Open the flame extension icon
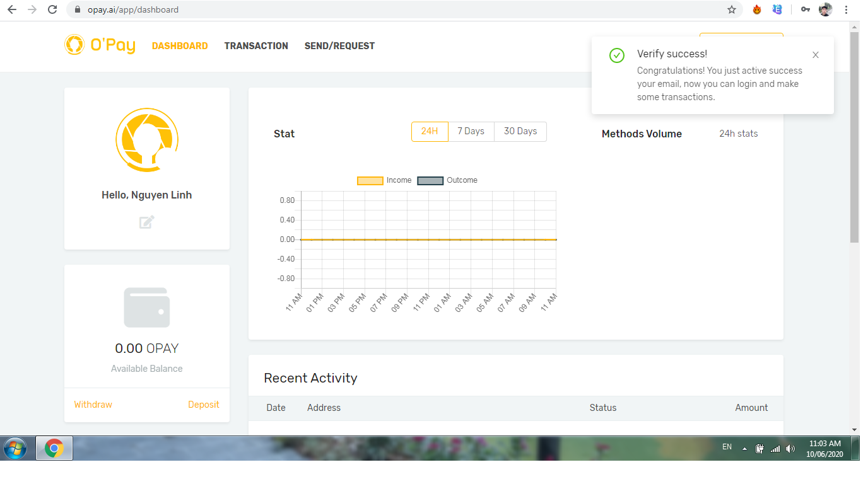The image size is (868, 484). (x=757, y=9)
